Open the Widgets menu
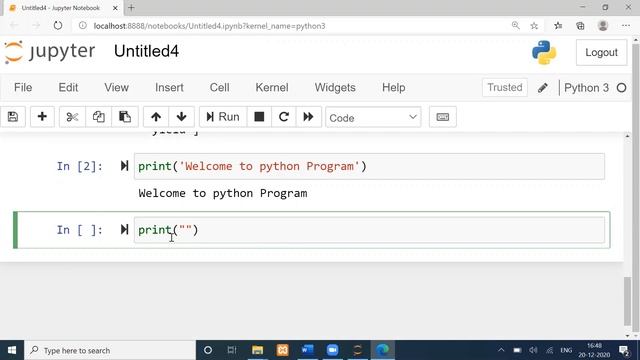 [x=335, y=87]
